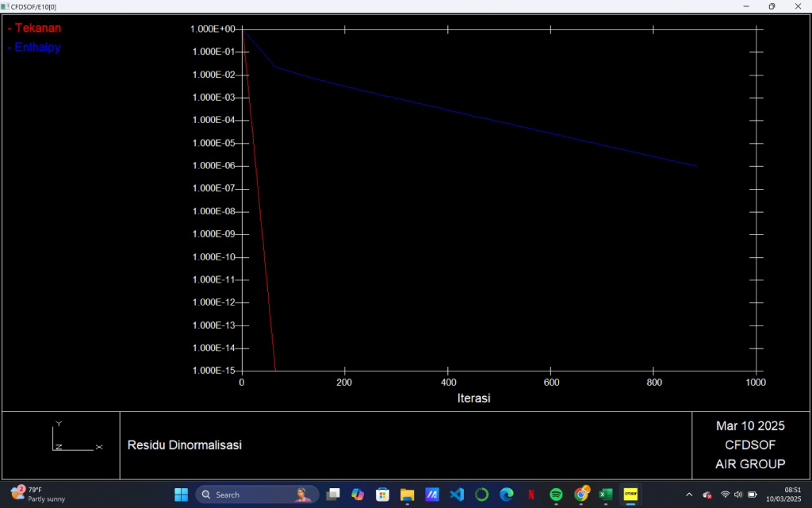The width and height of the screenshot is (812, 508).
Task: Open the weather widget showing 79°F
Action: click(37, 495)
